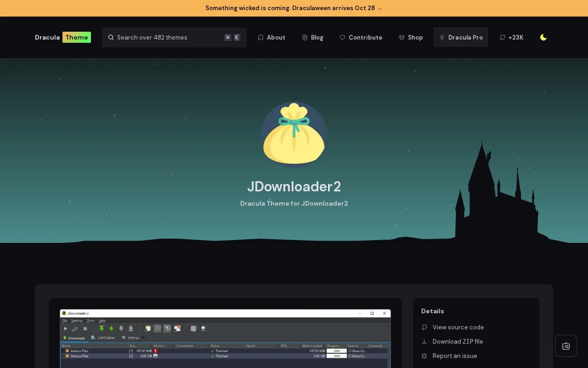
Task: Click the floating camera icon button
Action: pyautogui.click(x=566, y=346)
